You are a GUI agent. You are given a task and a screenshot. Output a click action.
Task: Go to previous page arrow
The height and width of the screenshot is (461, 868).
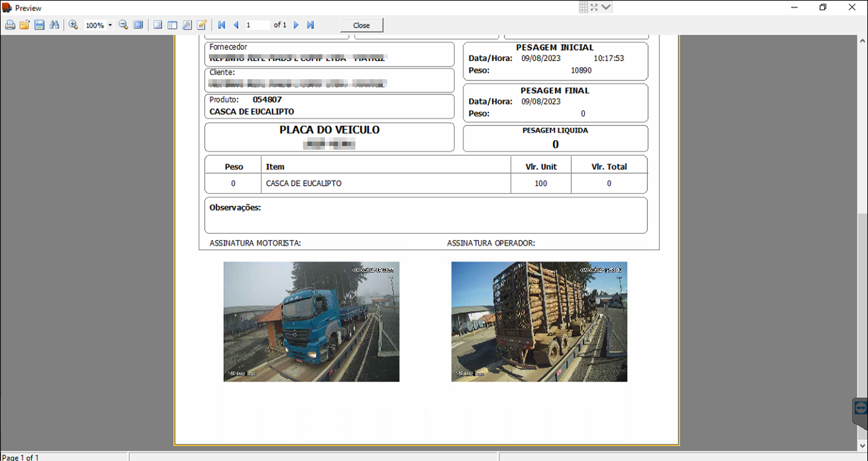tap(236, 26)
